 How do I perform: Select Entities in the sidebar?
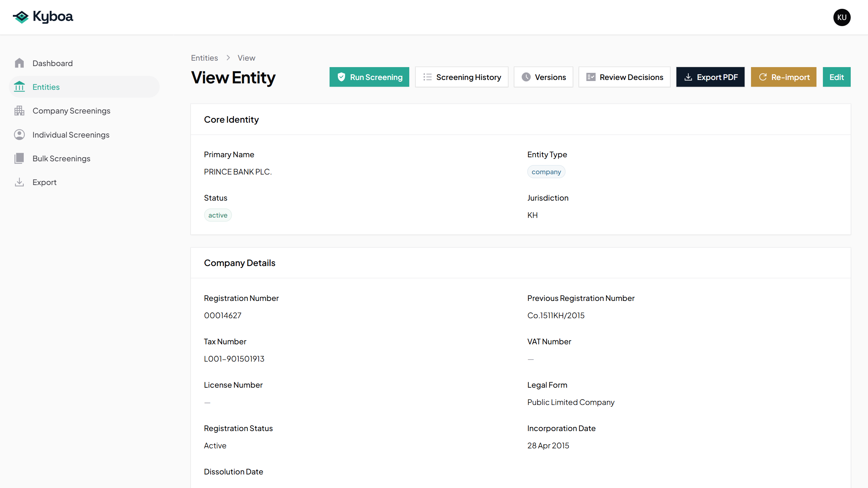click(x=84, y=87)
